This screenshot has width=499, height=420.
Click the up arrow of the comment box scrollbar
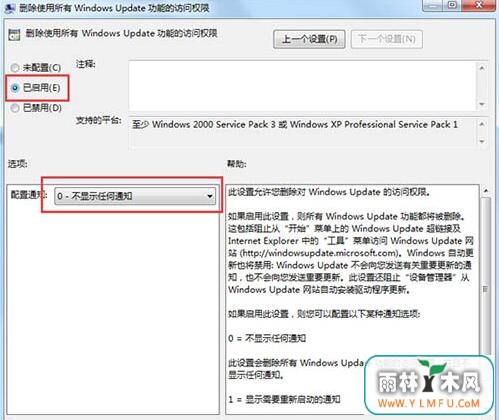482,68
